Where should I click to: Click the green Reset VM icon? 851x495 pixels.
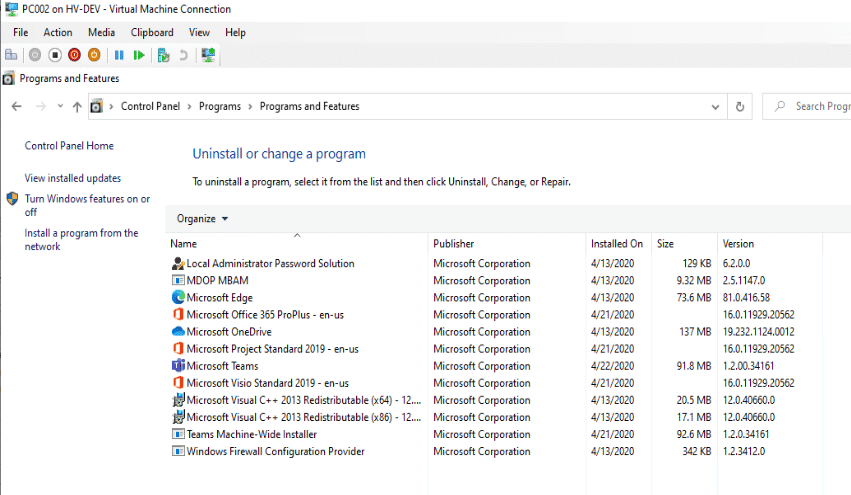coord(139,55)
